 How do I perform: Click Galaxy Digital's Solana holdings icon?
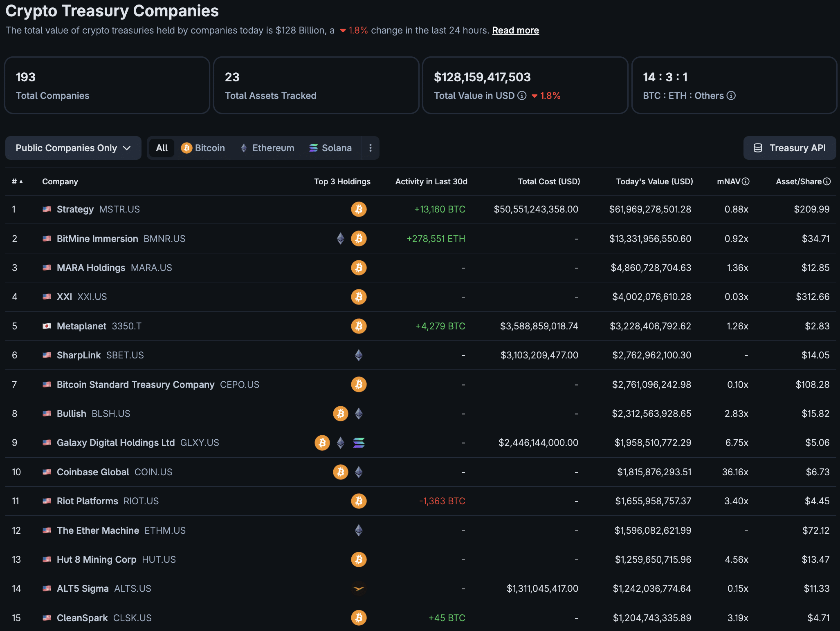coord(359,443)
